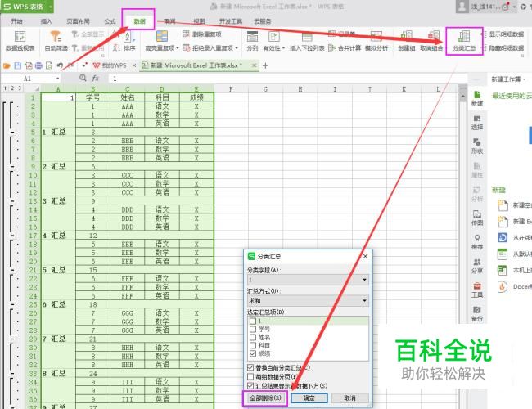Check the 姓名 summary item checkbox
Viewport: 532px width, 409px height.
coord(252,337)
